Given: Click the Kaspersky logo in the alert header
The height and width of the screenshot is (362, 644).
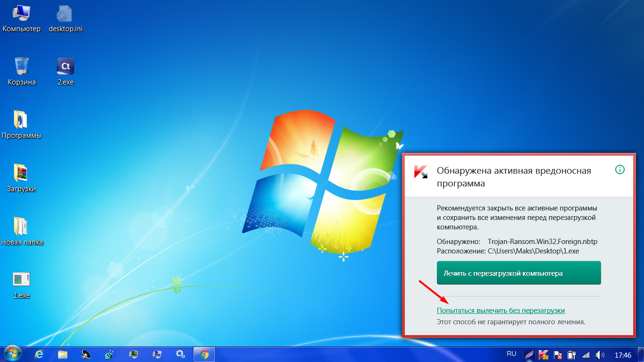Looking at the screenshot, I should click(x=420, y=171).
